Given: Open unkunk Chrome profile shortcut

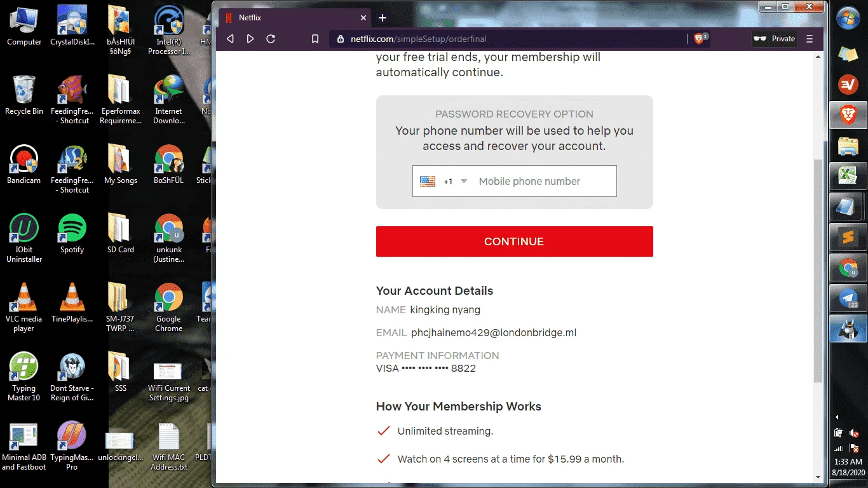Looking at the screenshot, I should (169, 238).
